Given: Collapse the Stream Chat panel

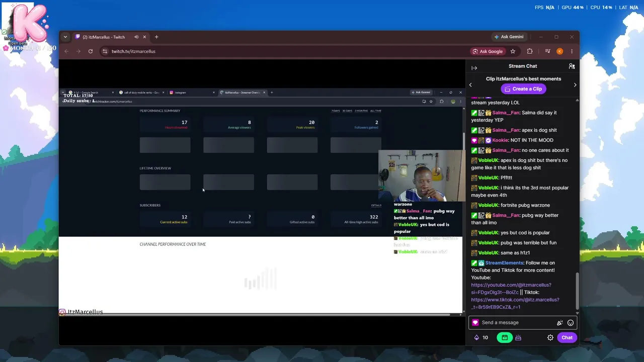Looking at the screenshot, I should pos(474,67).
